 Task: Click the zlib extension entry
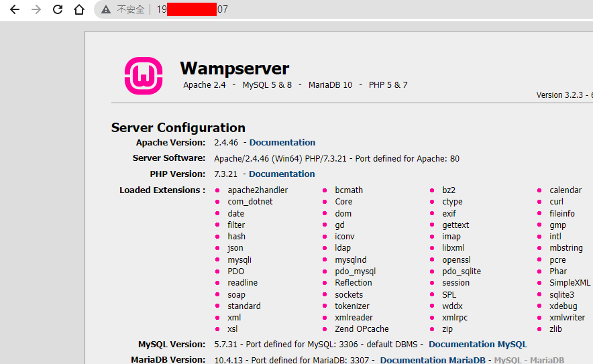pos(555,329)
